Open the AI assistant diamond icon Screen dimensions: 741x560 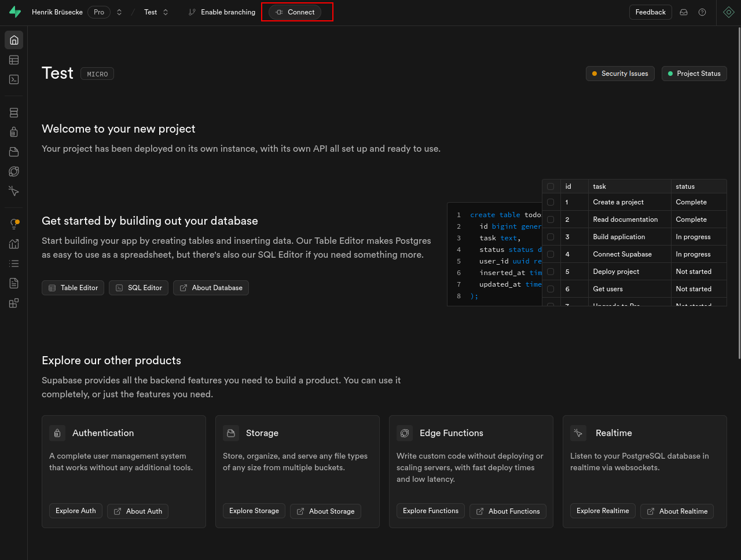(x=729, y=12)
